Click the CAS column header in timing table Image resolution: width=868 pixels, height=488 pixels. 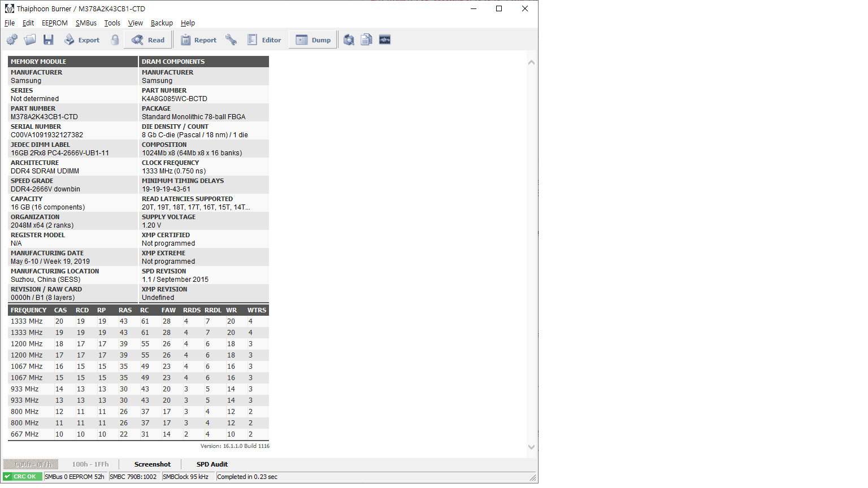click(60, 310)
